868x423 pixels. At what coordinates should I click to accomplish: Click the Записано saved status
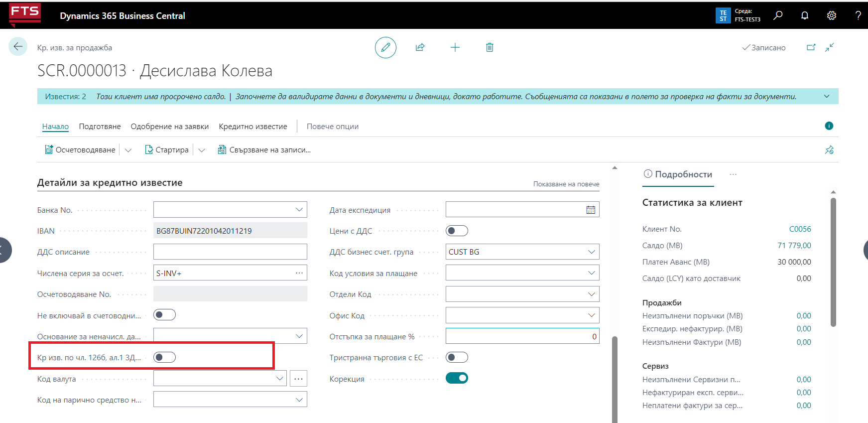[764, 48]
